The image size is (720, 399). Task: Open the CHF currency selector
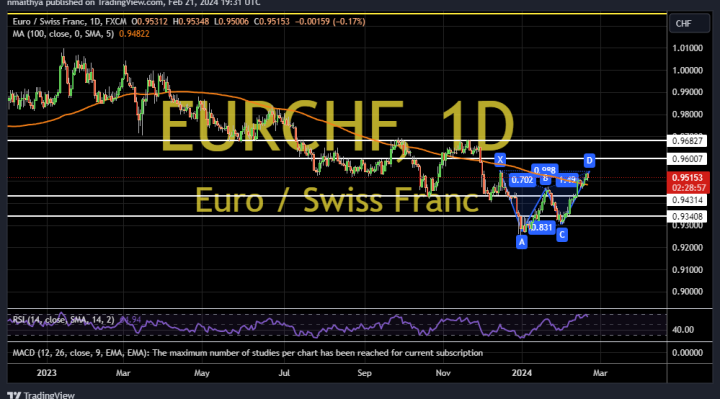(684, 24)
